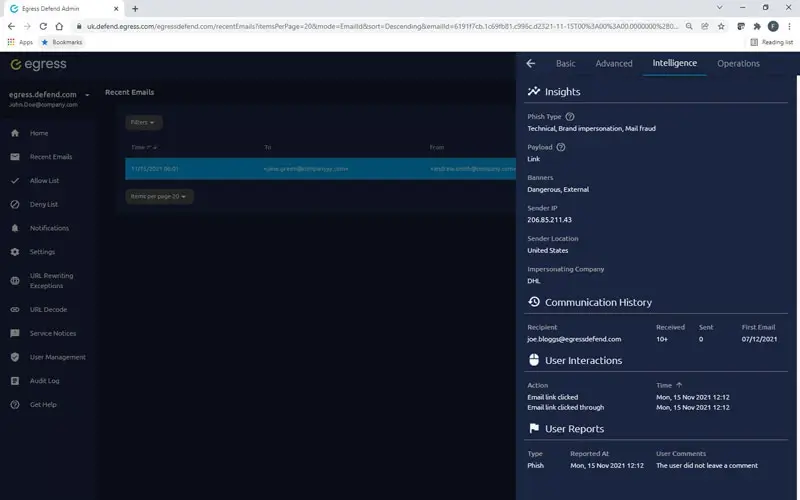Open the Audit Log page

pyautogui.click(x=44, y=381)
